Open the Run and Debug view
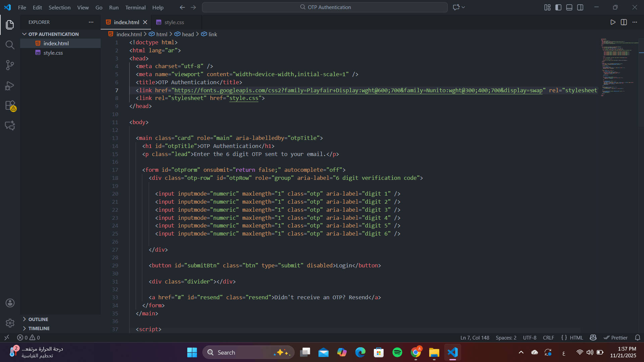Image resolution: width=644 pixels, height=362 pixels. point(10,86)
